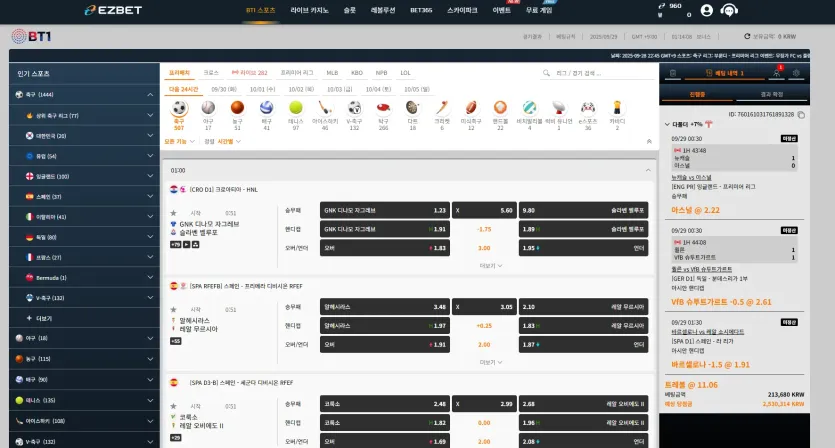The image size is (835, 448).
Task: Favorite the Real Murcia match star
Action: click(173, 309)
